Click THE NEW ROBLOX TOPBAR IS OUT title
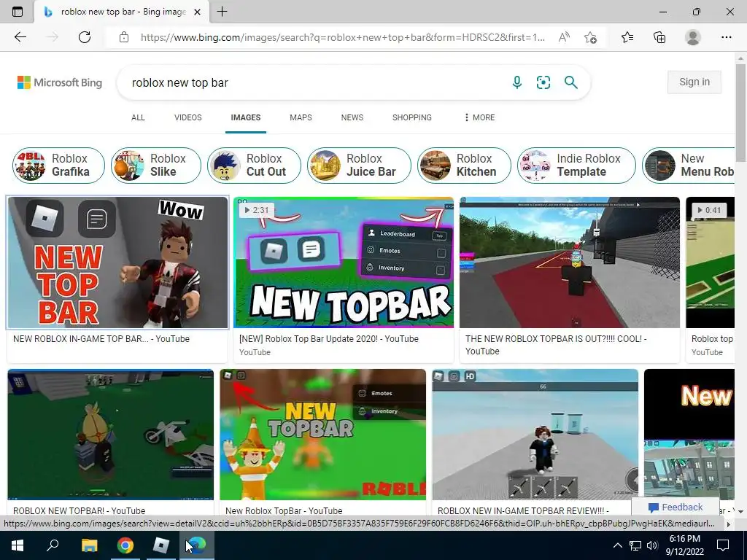The image size is (747, 560). tap(556, 345)
